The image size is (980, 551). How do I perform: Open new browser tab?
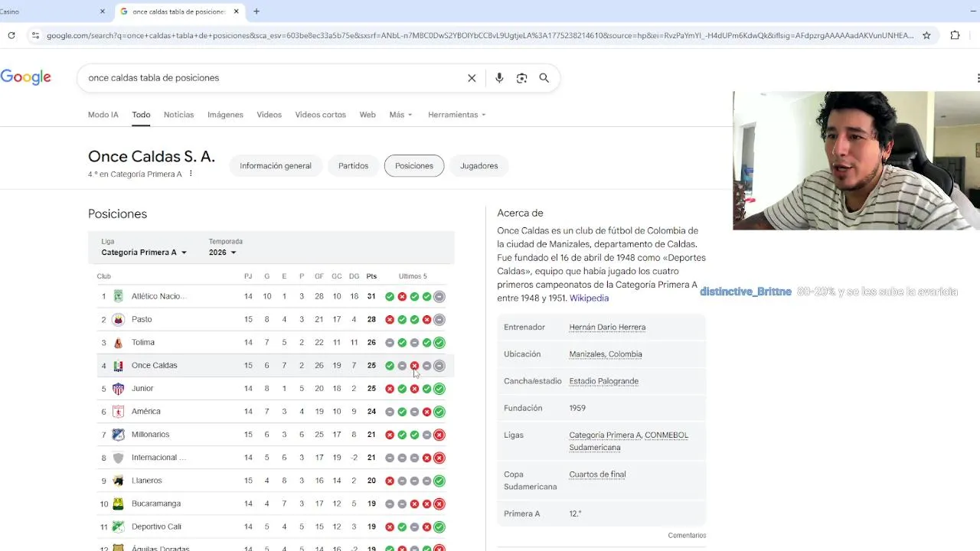256,11
